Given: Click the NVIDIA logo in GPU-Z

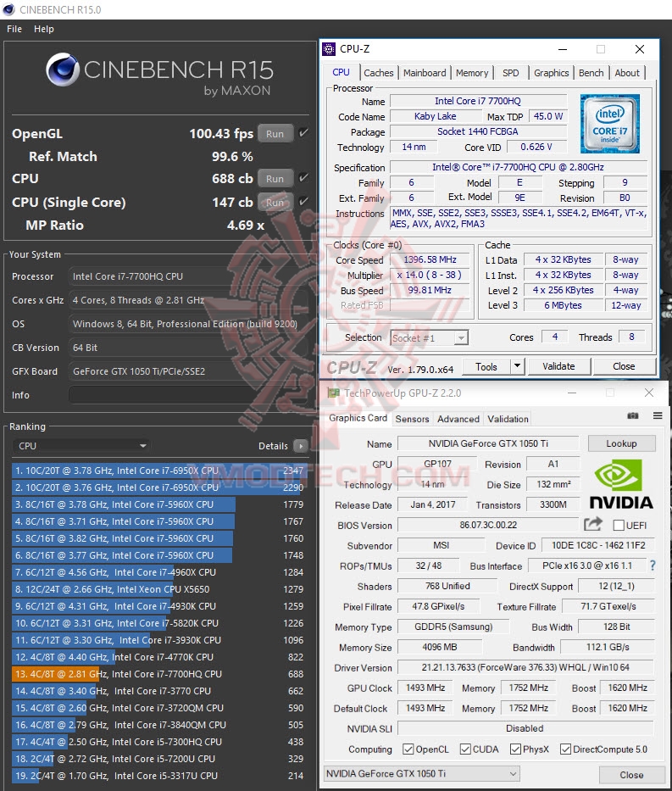Looking at the screenshot, I should (x=621, y=484).
